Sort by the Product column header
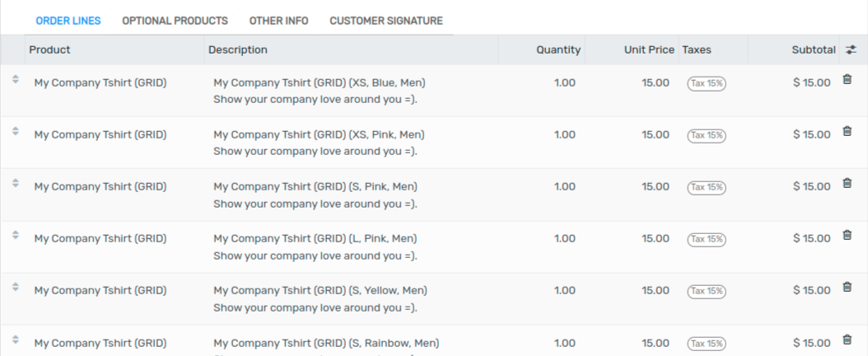Viewport: 868px width, 356px height. click(x=50, y=49)
